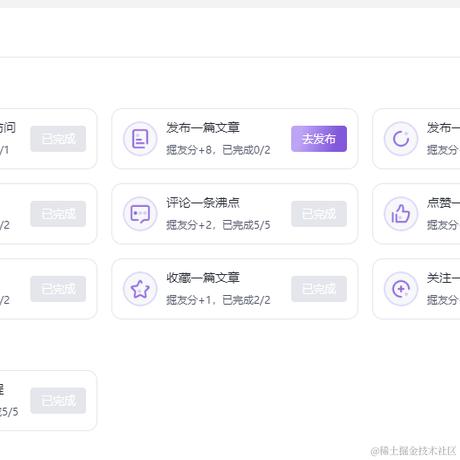Click the purple 去发布 button
The image size is (460, 460).
click(x=319, y=139)
